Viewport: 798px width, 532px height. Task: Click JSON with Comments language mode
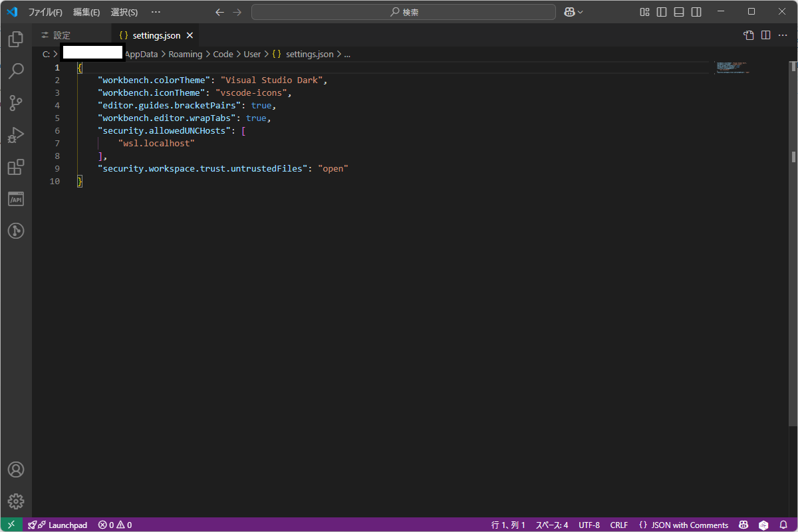pos(684,525)
